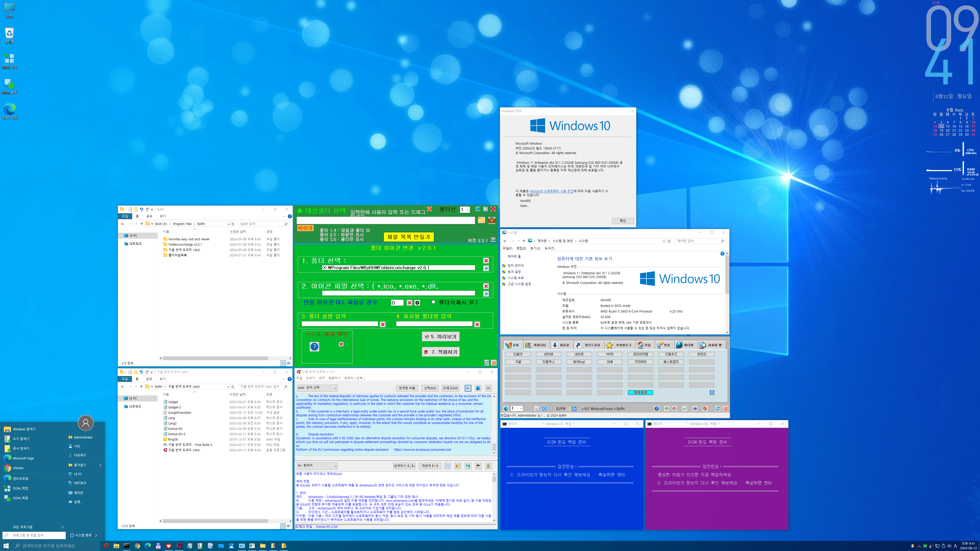The height and width of the screenshot is (551, 980).
Task: Open the 보기 ribbon tab in ByRH Explorer
Action: (163, 216)
